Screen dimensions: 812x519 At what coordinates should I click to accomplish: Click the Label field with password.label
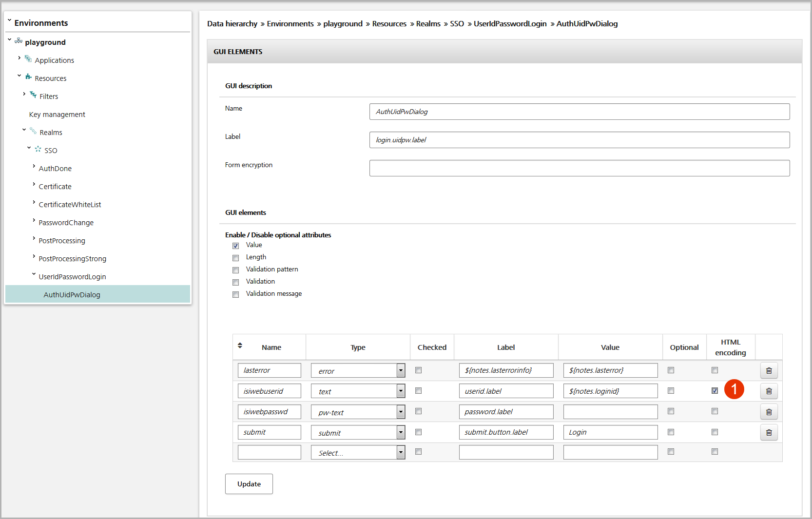coord(506,412)
